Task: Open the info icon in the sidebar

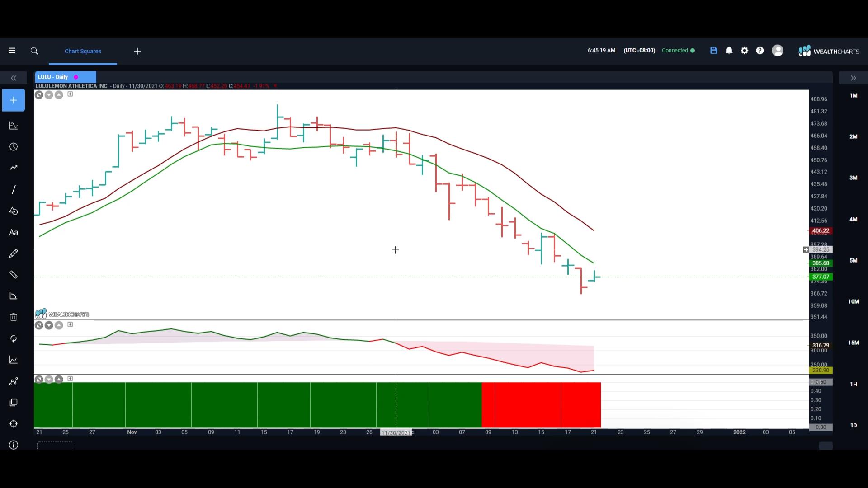Action: (x=14, y=445)
